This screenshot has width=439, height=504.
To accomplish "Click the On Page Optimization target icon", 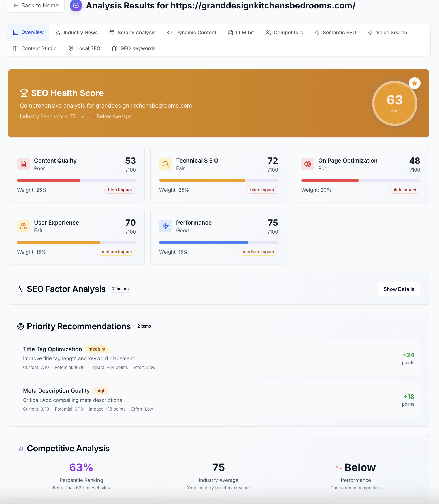I will [x=308, y=164].
